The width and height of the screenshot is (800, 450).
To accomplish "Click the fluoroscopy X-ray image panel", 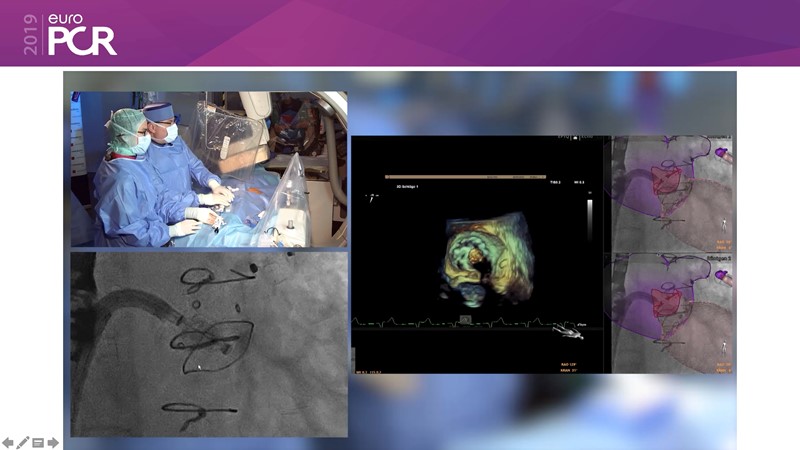I will coord(208,344).
